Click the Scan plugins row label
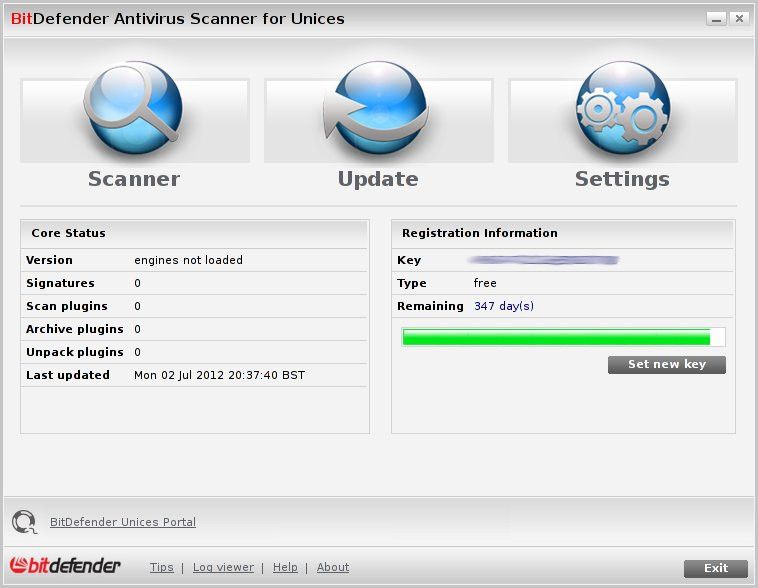 point(67,306)
